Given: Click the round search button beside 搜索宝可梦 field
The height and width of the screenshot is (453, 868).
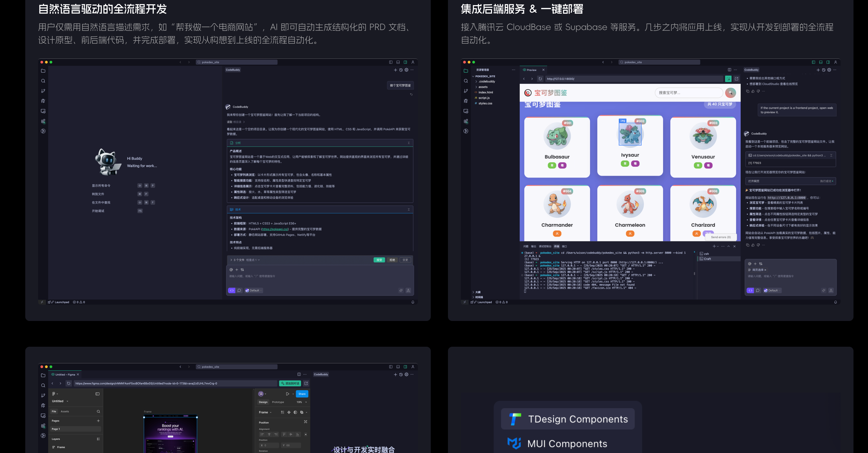Looking at the screenshot, I should click(x=730, y=93).
